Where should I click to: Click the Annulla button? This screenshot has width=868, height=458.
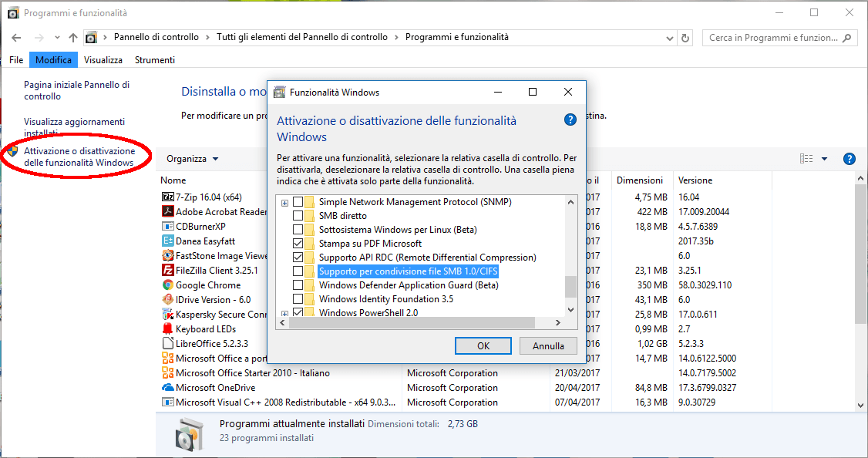pyautogui.click(x=548, y=345)
